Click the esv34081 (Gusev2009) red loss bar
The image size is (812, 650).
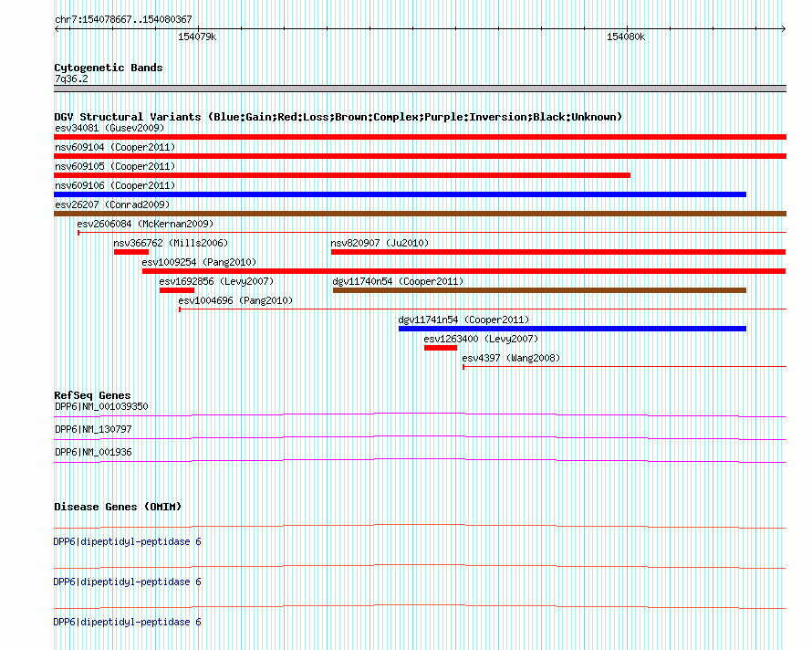(x=420, y=137)
